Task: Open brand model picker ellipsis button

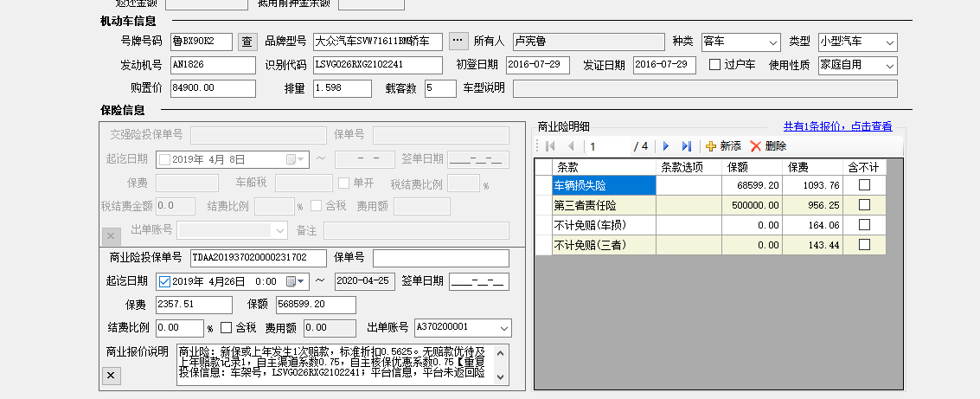Action: [x=458, y=42]
